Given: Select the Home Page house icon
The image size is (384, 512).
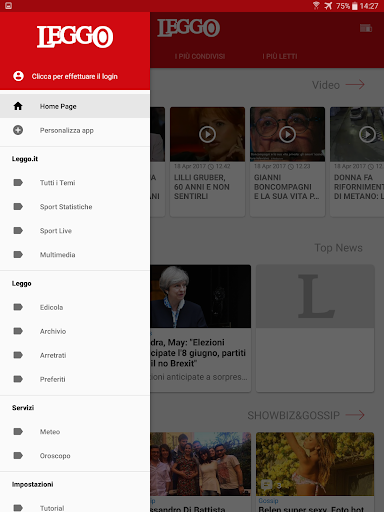Looking at the screenshot, I should click(18, 106).
